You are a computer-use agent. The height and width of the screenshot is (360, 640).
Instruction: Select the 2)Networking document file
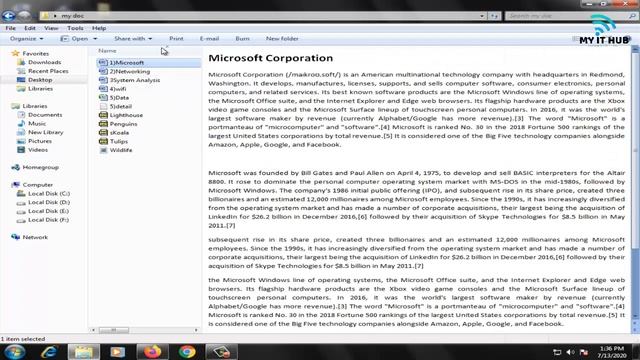click(x=129, y=71)
